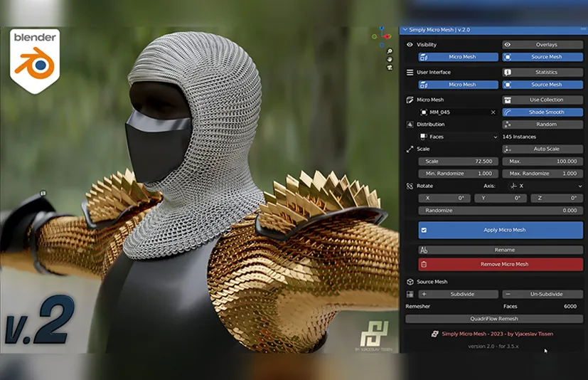Click the Source Mesh cube icon
This screenshot has height=380, width=588.
pyautogui.click(x=410, y=282)
